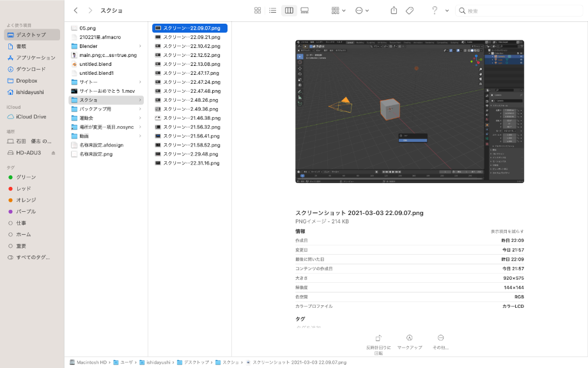
Task: Click the Blender screenshot preview thumbnail
Action: [x=410, y=111]
